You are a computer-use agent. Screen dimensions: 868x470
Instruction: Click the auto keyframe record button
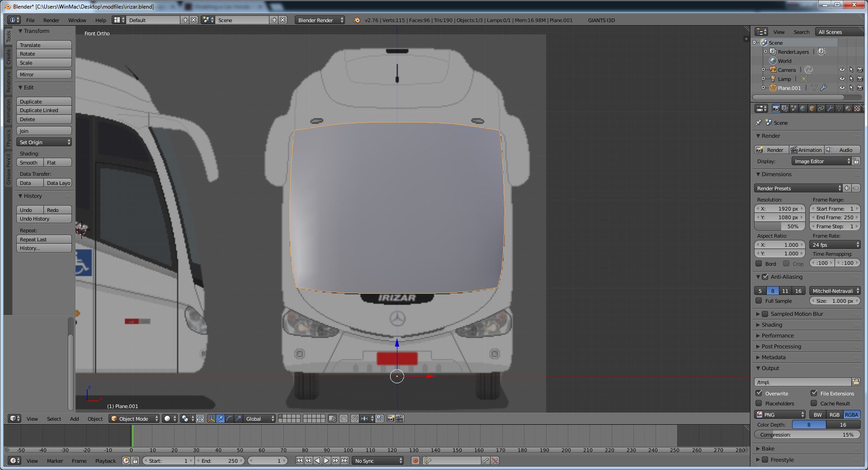coord(415,461)
